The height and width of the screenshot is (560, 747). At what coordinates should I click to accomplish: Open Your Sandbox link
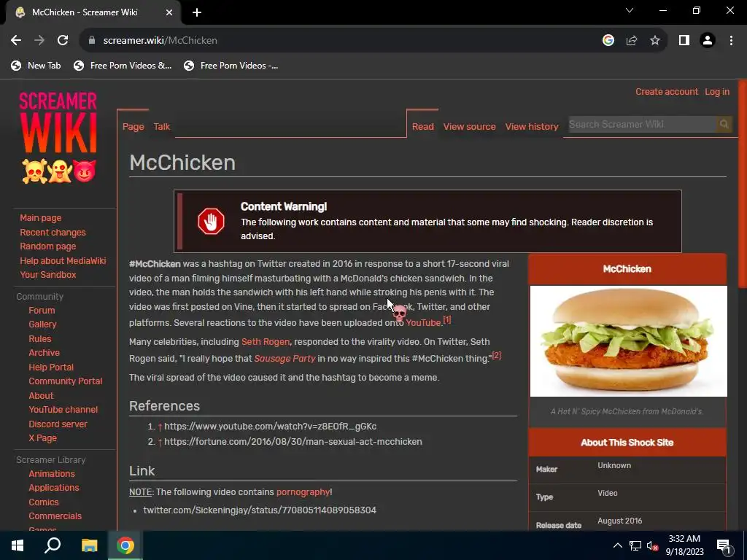pos(47,275)
